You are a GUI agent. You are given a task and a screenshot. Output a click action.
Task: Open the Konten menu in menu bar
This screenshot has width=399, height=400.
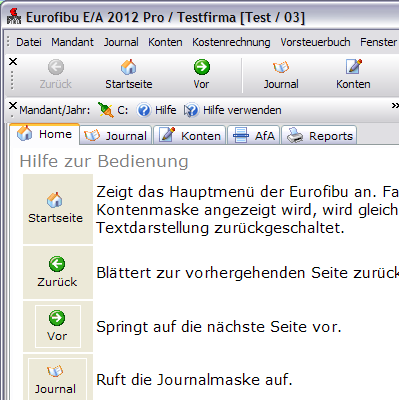pos(165,42)
